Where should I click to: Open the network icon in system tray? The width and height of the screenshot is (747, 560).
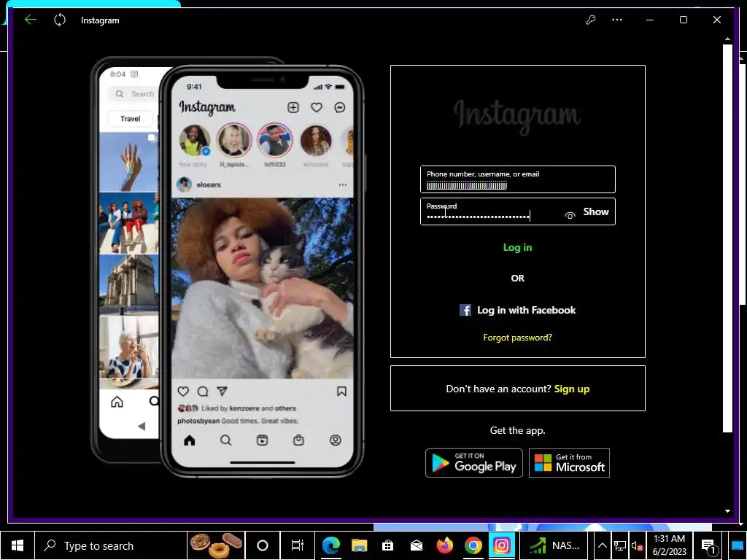tap(620, 545)
